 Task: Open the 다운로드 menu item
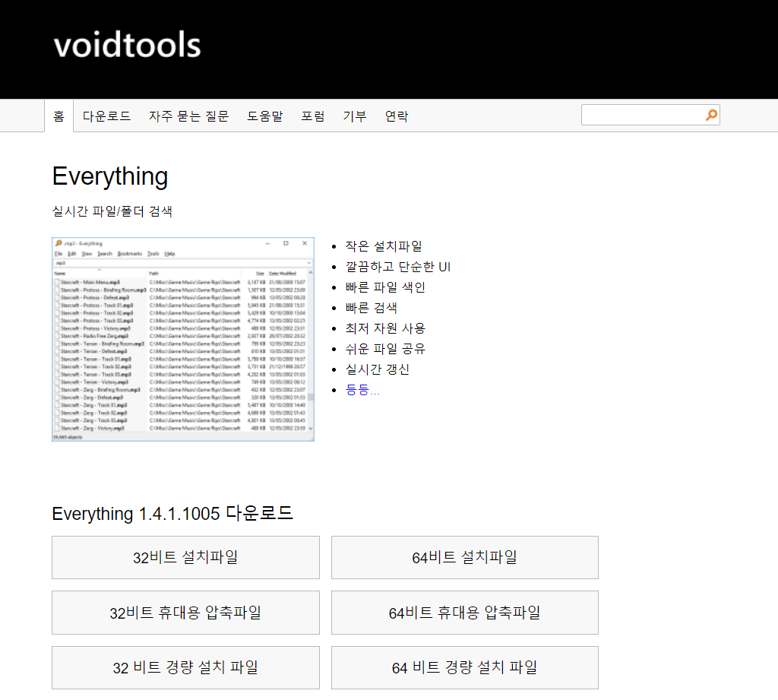tap(106, 116)
